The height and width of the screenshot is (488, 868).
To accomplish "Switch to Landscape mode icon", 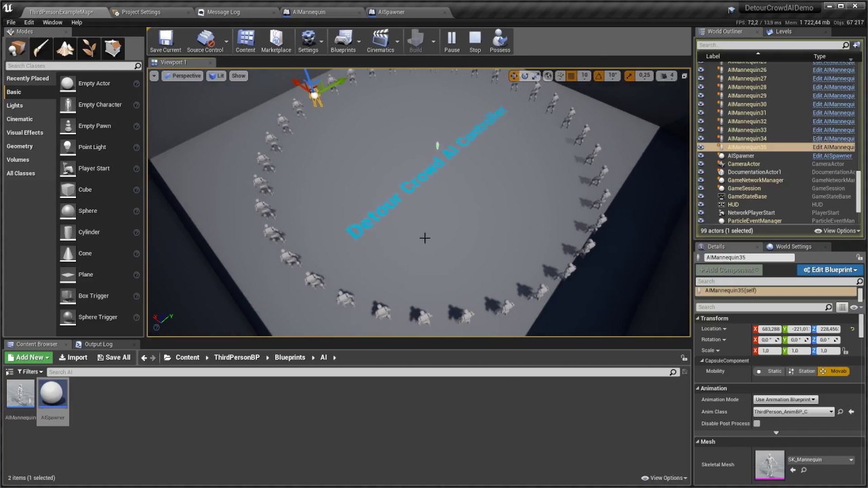I will click(x=65, y=49).
